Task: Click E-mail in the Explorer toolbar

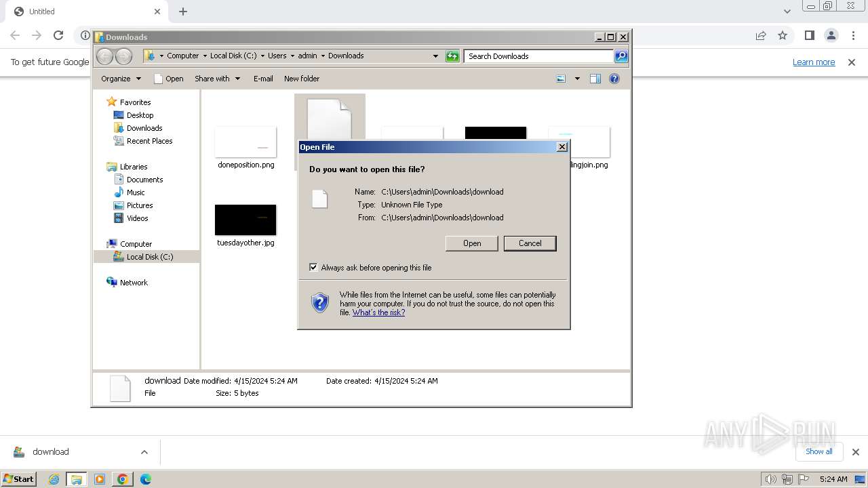Action: click(263, 79)
